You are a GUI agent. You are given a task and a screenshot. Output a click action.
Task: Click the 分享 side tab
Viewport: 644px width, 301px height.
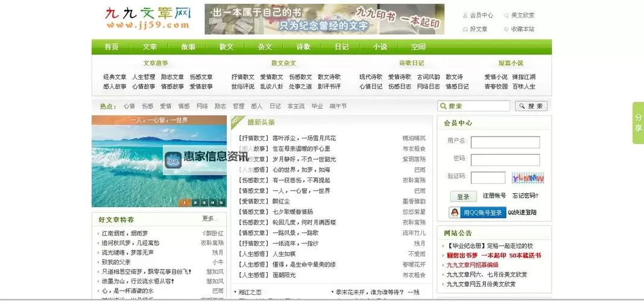(x=638, y=123)
